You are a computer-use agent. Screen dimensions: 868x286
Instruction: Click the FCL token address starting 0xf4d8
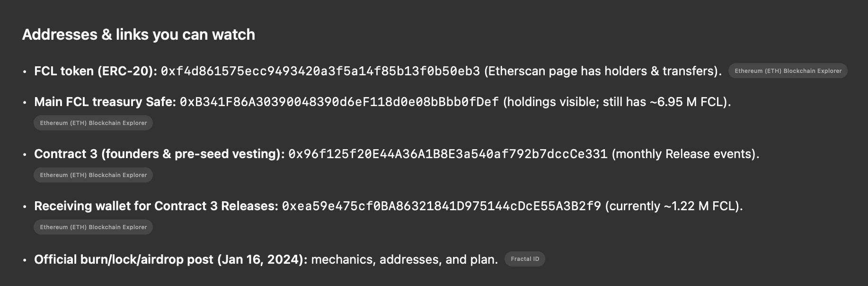click(320, 71)
